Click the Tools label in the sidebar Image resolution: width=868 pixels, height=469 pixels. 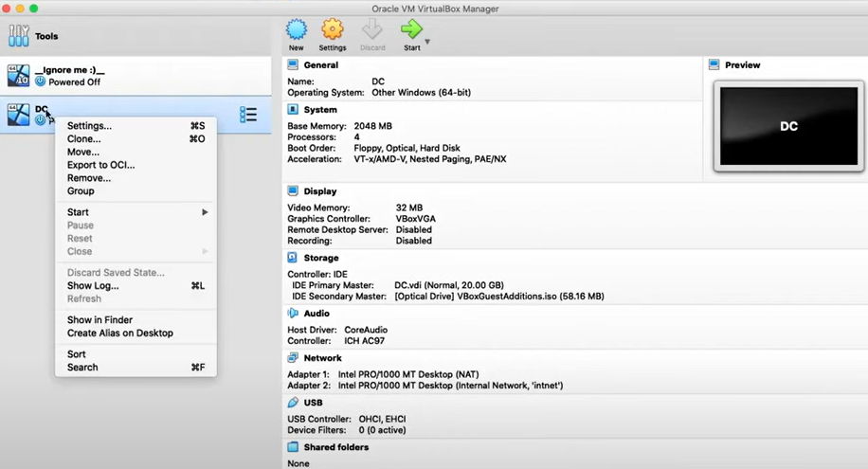[x=46, y=36]
